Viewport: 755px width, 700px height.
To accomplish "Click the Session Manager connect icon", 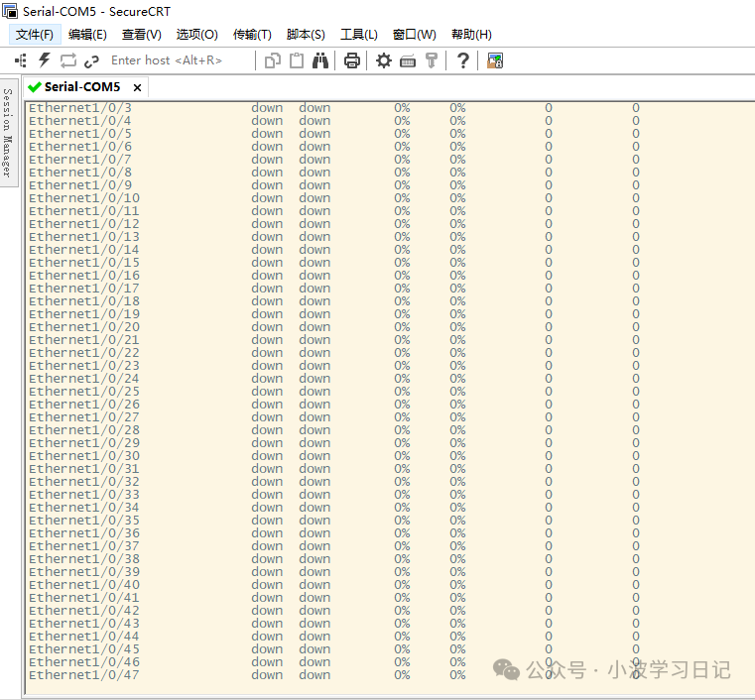I will point(20,60).
